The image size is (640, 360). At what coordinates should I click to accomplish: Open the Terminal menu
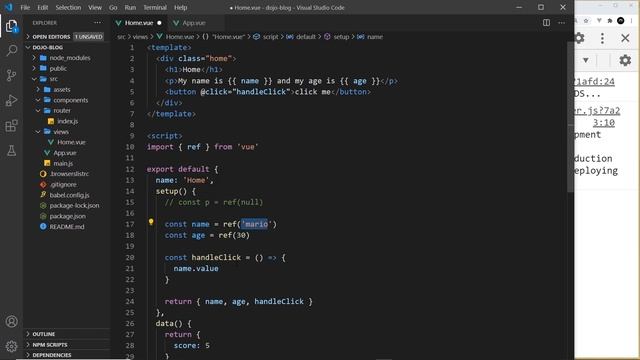tap(155, 7)
